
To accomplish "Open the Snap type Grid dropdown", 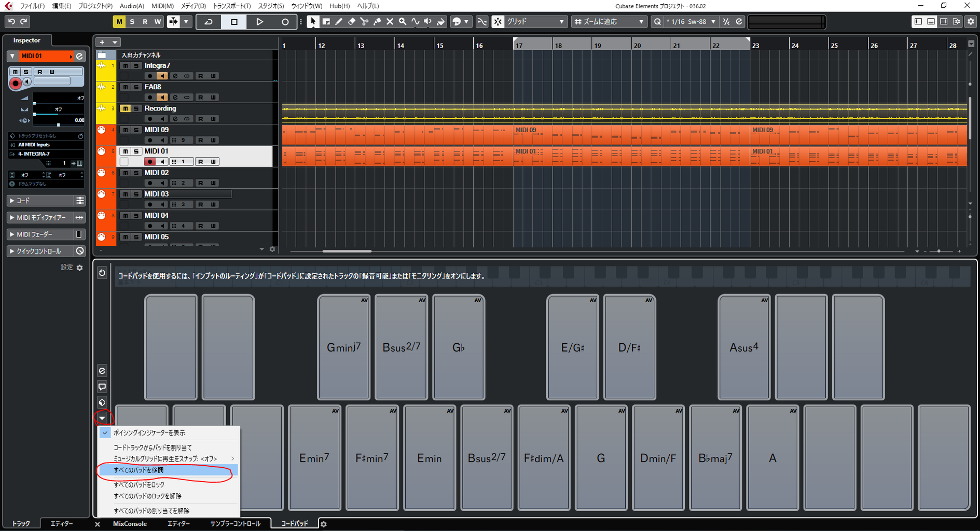I will [536, 22].
